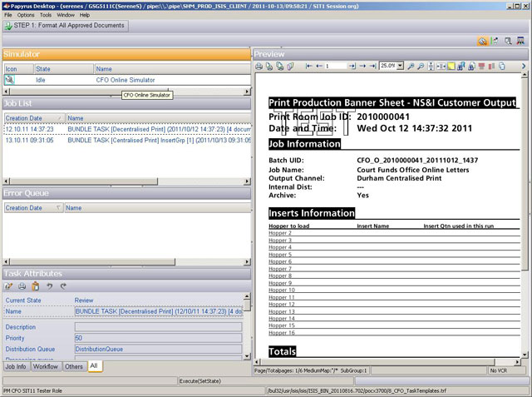Screen dimensions: 532x397
Task: Select job dated 13.10.11 09:31:05
Action: (127, 141)
